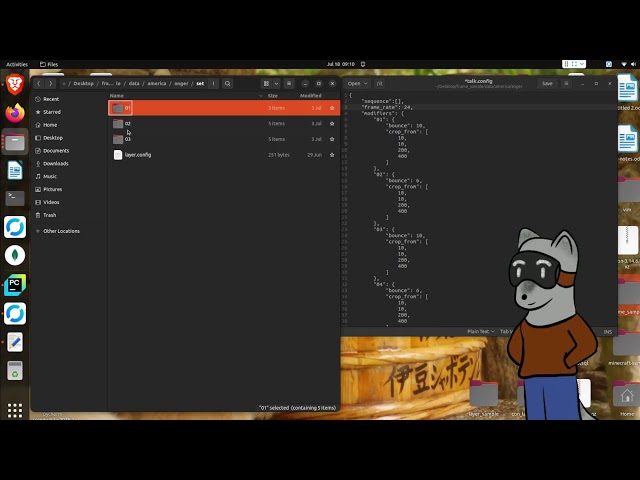The image size is (640, 480).
Task: Open MongoDB Compass dock icon
Action: coord(15,256)
